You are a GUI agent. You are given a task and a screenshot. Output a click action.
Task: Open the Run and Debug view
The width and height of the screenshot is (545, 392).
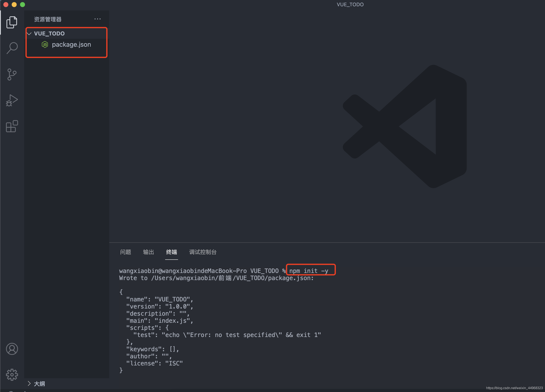point(12,100)
